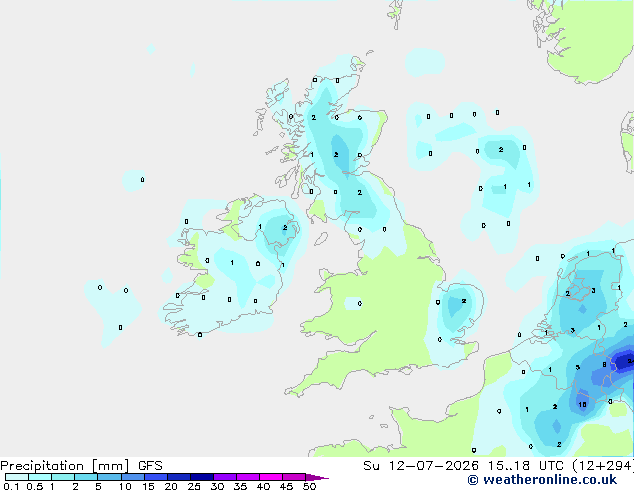This screenshot has height=490, width=634.
Task: Select the 40–45 mm magenta legend swatch
Action: click(x=271, y=477)
